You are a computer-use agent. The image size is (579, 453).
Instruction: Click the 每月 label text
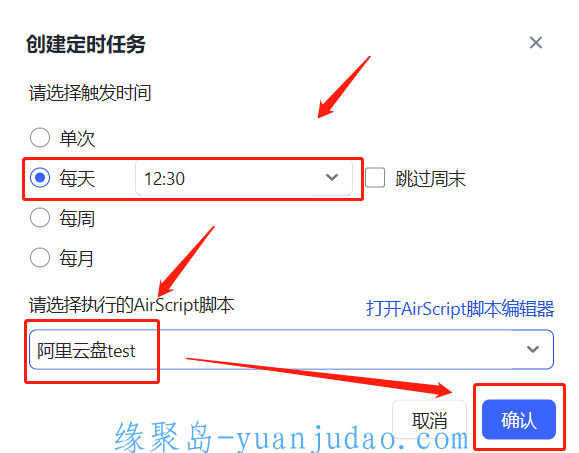[x=76, y=258]
